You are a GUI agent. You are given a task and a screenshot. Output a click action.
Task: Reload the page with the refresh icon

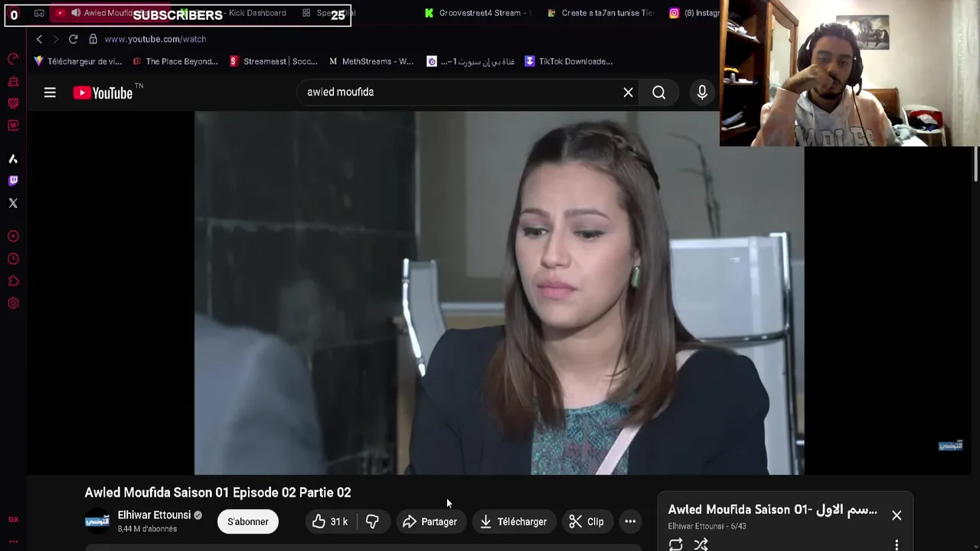point(73,39)
